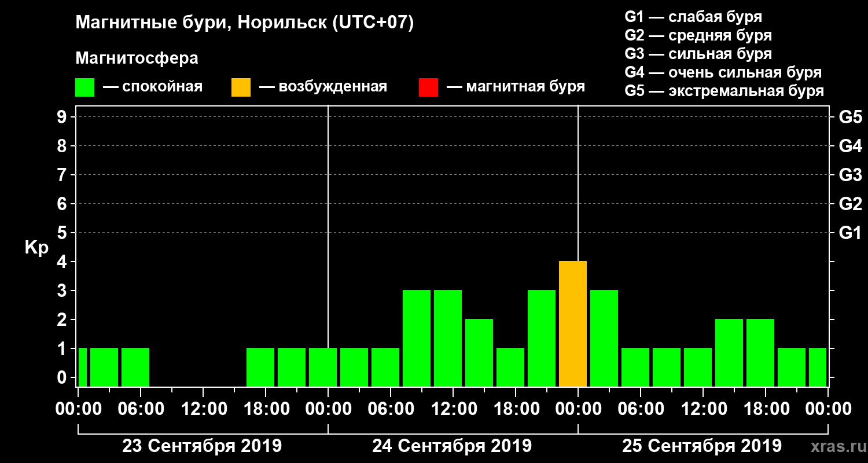Click the '— спокойная' legend label
Screen dimensions: 868x463
[x=153, y=87]
